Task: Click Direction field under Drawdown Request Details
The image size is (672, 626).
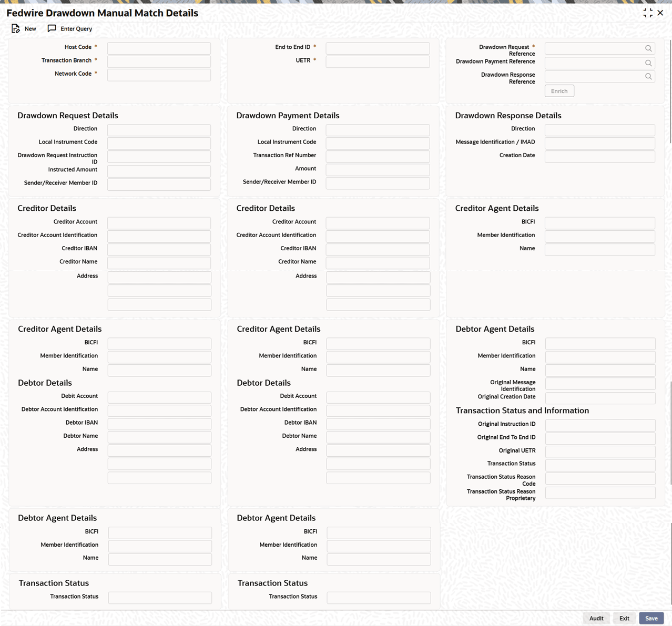Action: point(159,130)
